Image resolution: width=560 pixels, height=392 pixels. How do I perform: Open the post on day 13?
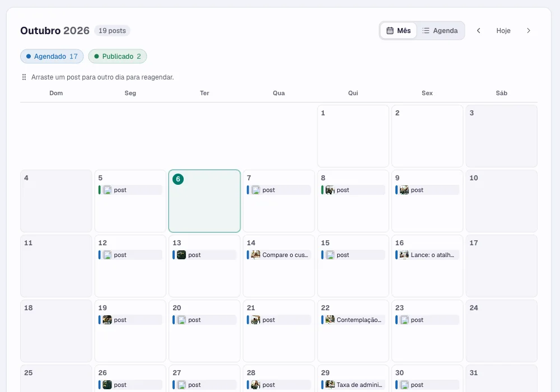[x=204, y=255]
